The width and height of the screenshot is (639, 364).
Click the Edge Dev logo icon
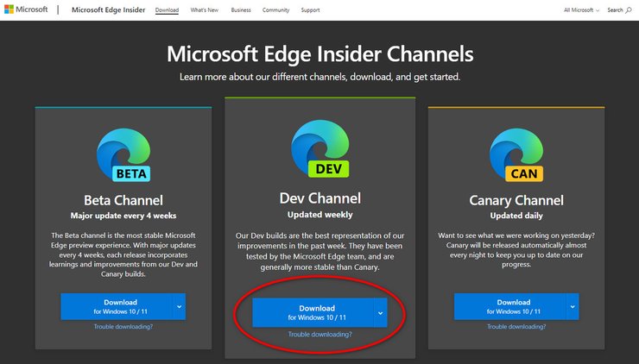pos(319,148)
